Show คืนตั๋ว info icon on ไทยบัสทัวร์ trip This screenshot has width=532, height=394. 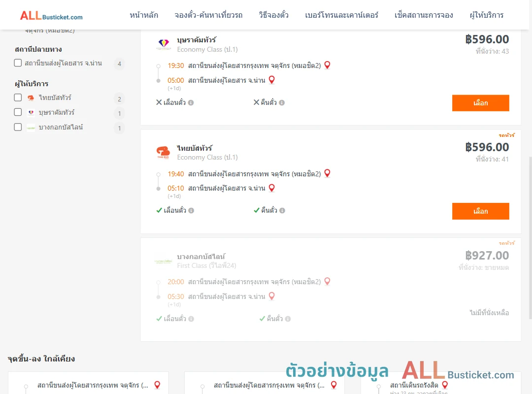(282, 210)
